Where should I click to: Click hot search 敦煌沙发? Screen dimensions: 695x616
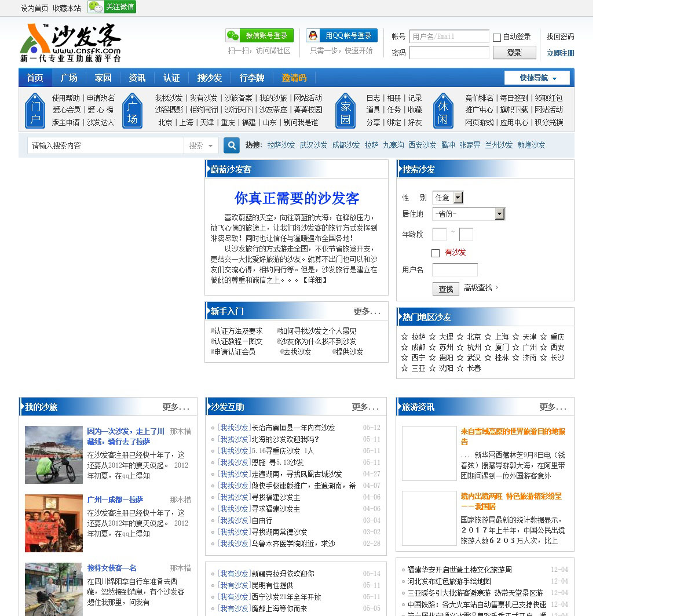coord(532,145)
